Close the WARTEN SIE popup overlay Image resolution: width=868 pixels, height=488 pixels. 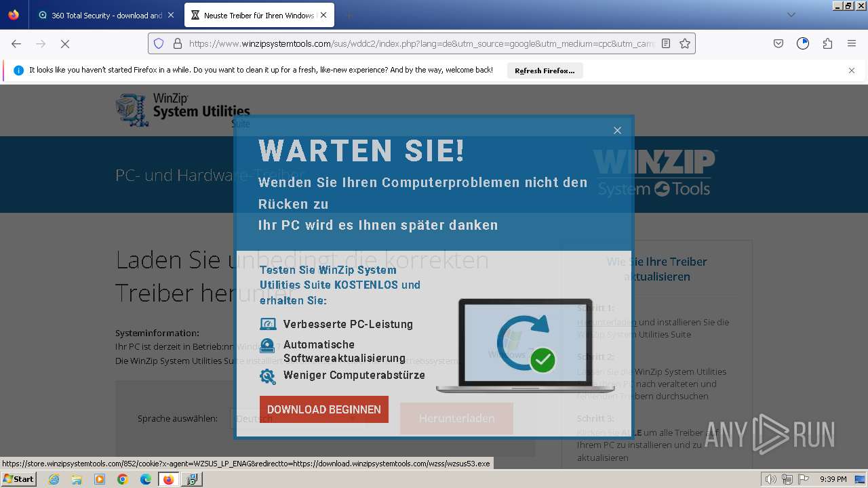click(x=617, y=131)
